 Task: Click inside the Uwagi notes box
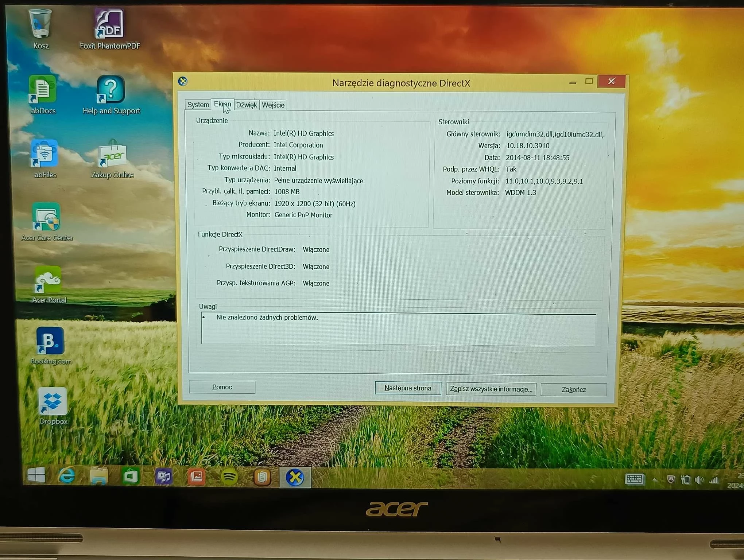[x=399, y=328]
